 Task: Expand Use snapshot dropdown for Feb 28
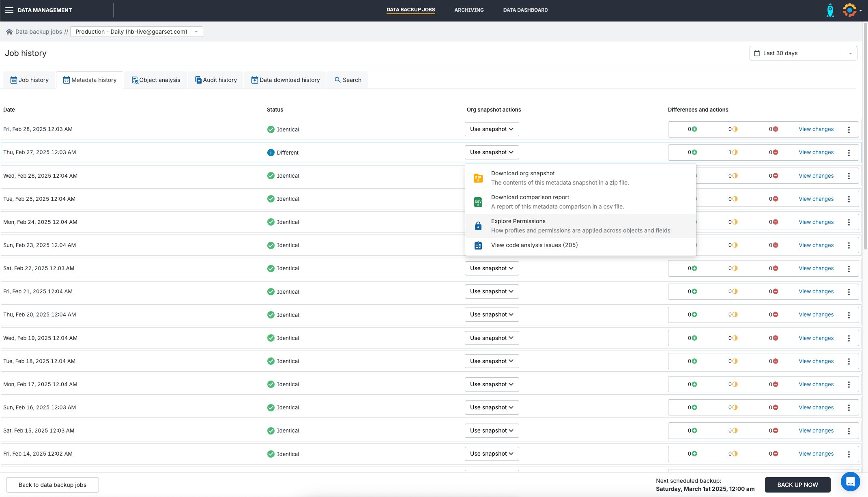tap(492, 129)
